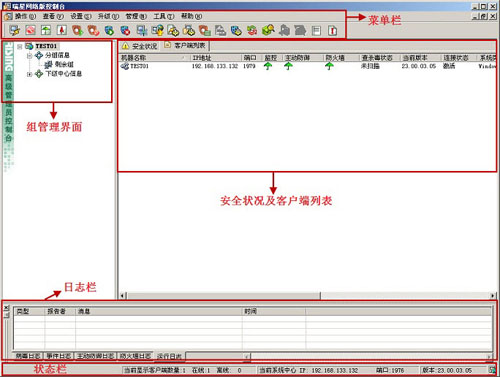
Task: Select 下级中心信息 in the group tree
Action: (x=64, y=73)
